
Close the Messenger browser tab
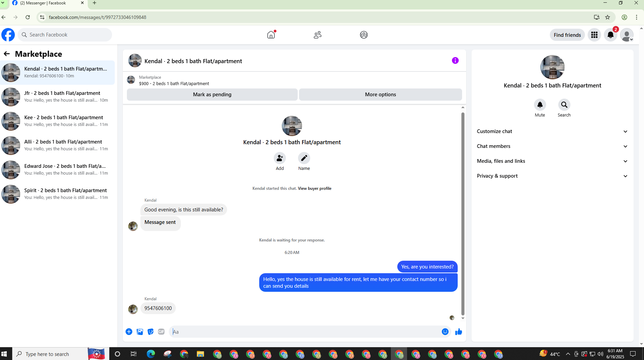tap(82, 3)
